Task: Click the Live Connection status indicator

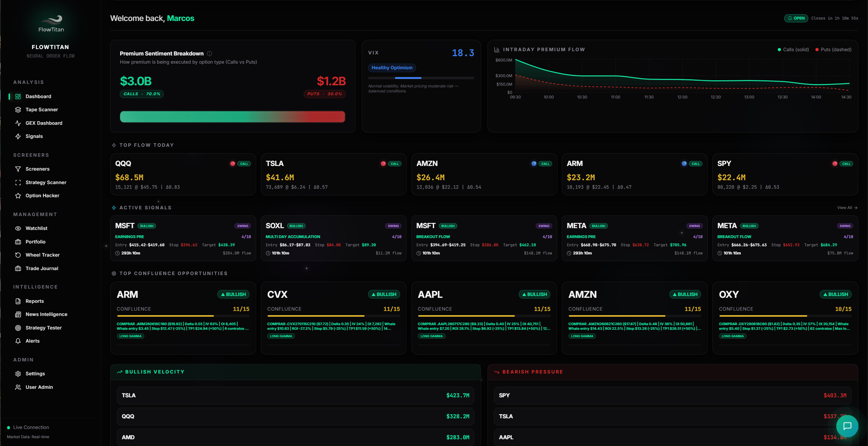Action: point(28,428)
